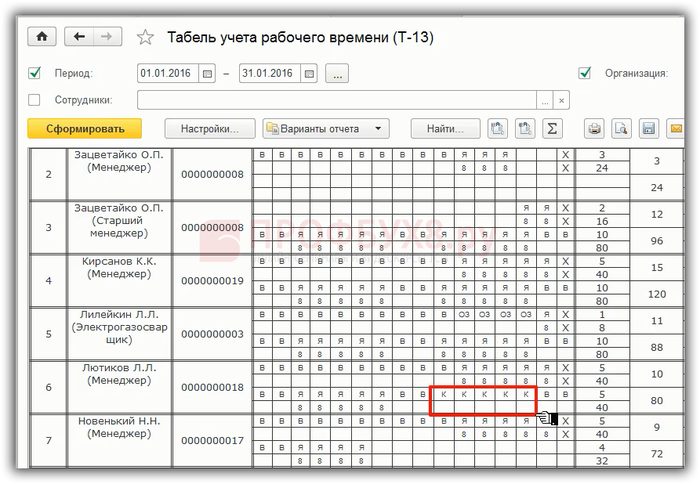Click personnel number 0000000003
This screenshot has height=484, width=700.
click(x=212, y=334)
